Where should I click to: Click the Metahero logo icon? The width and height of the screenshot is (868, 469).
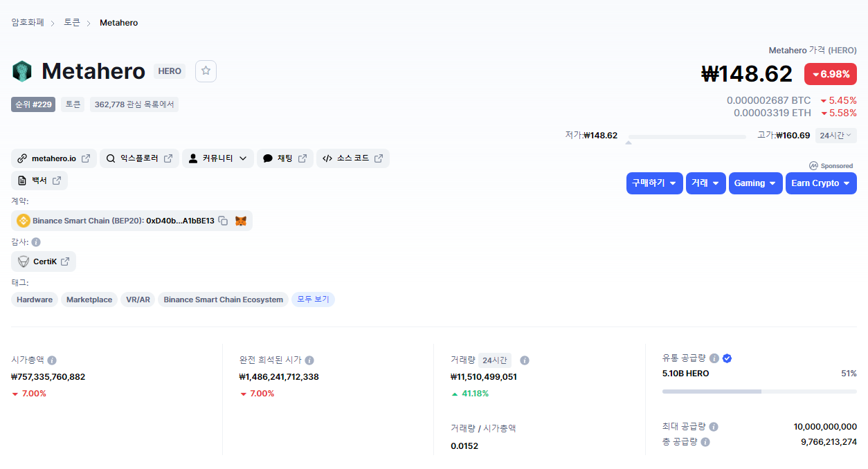[x=22, y=71]
